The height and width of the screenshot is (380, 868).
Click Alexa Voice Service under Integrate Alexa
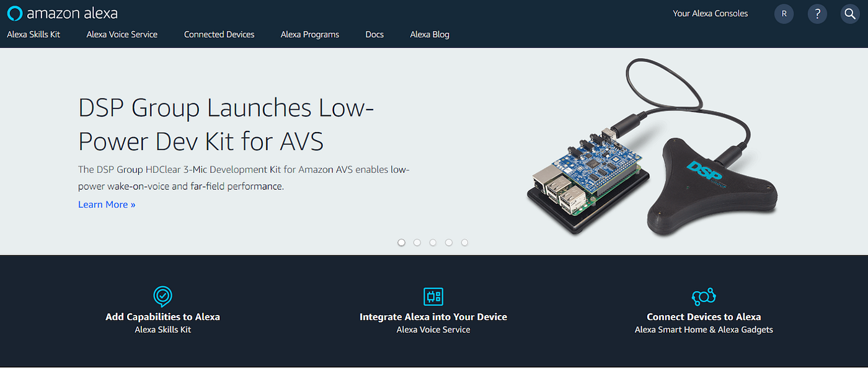pos(433,330)
